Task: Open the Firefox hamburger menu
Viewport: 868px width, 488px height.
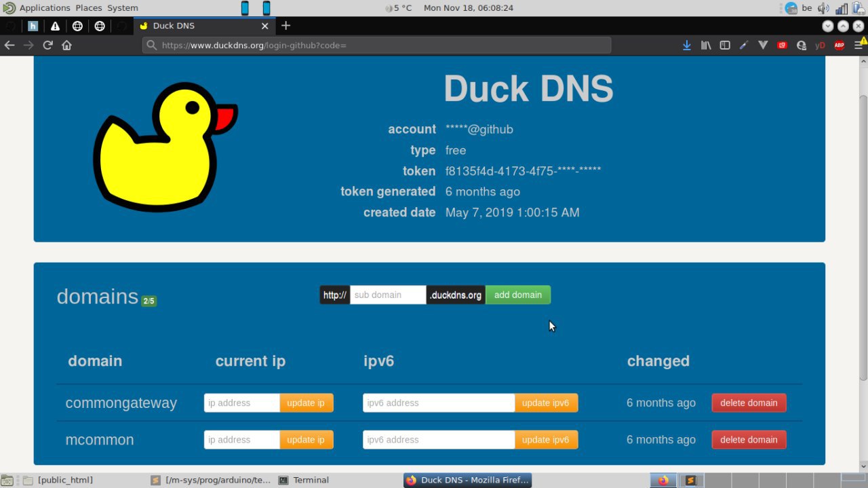Action: pos(859,45)
